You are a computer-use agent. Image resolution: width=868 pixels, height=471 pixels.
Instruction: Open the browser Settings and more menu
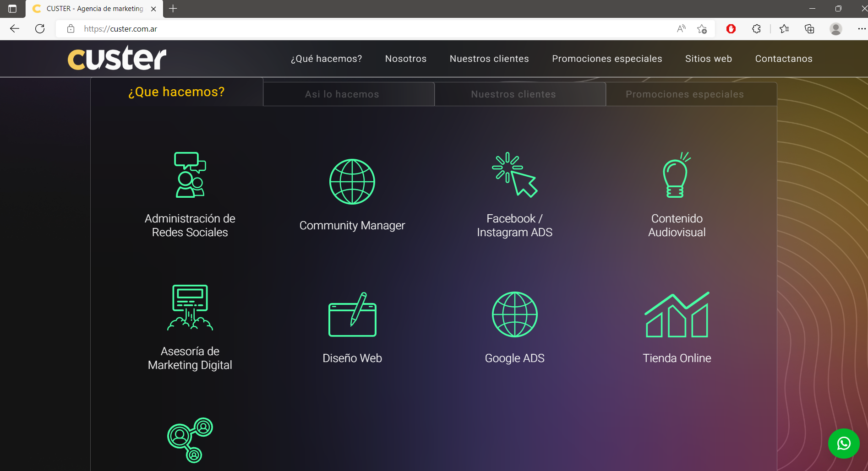[x=862, y=29]
